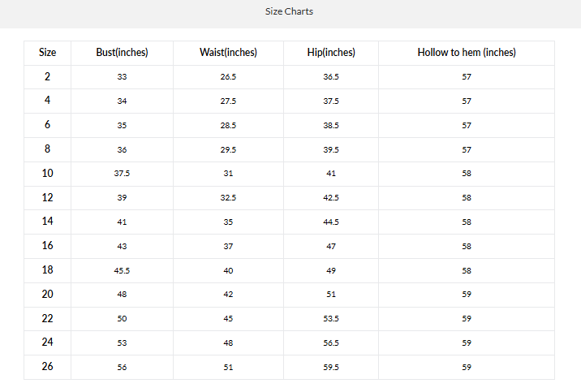Image resolution: width=581 pixels, height=392 pixels.
Task: Click the Hollow to hem (inches) header
Action: coord(467,53)
